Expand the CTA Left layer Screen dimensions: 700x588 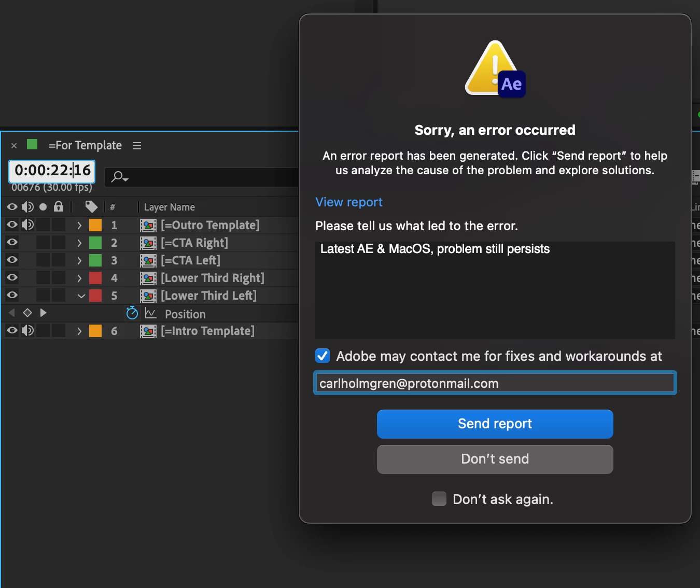79,260
